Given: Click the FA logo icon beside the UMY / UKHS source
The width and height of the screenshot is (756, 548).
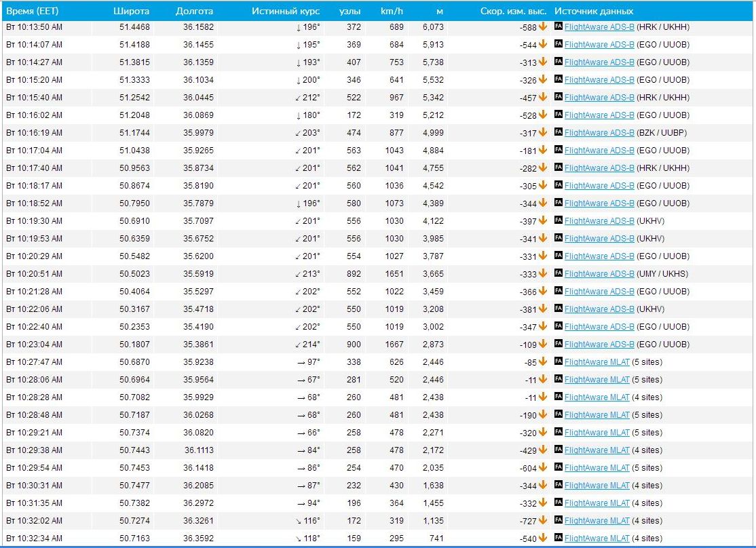Looking at the screenshot, I should (x=559, y=273).
